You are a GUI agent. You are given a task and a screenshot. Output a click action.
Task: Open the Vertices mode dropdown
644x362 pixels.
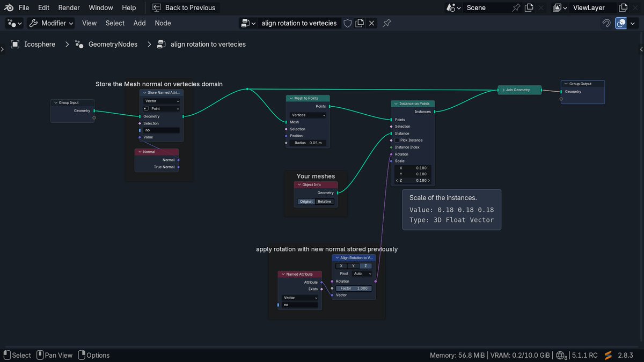[x=308, y=115]
